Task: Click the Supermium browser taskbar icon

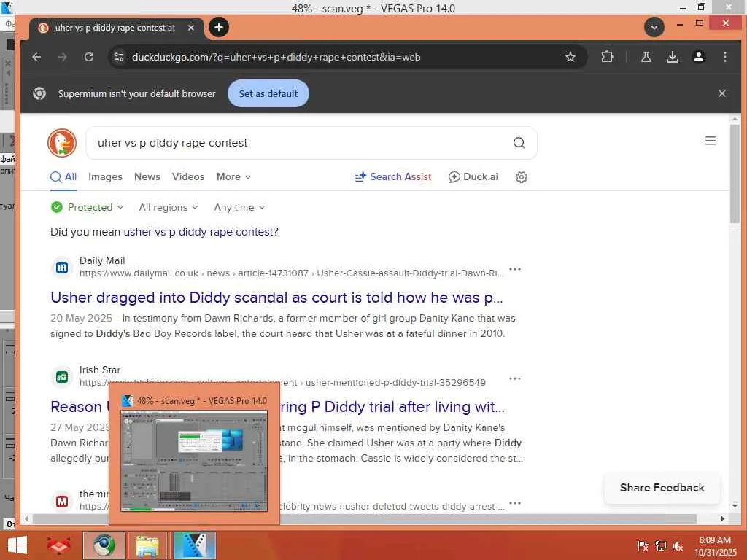Action: (104, 545)
